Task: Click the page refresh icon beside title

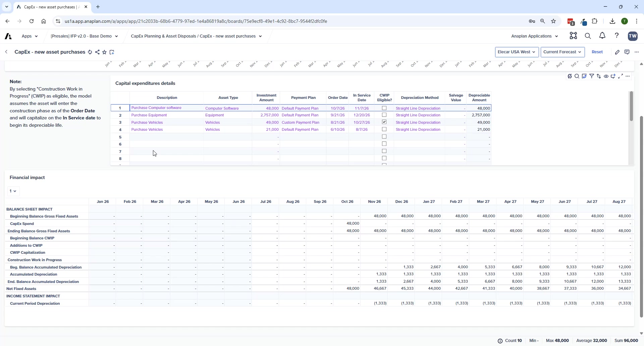Action: pyautogui.click(x=90, y=52)
